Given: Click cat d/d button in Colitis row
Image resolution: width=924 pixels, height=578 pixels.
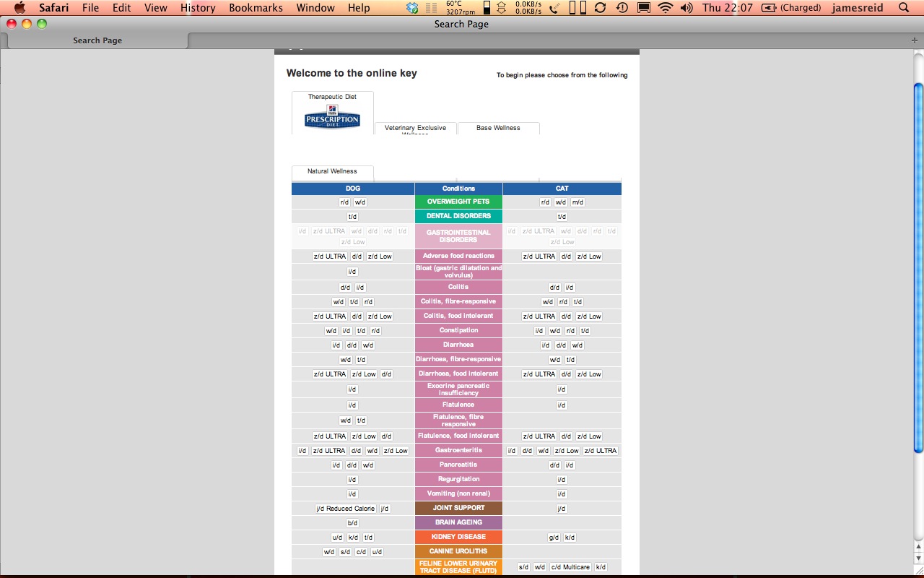Looking at the screenshot, I should pos(554,288).
